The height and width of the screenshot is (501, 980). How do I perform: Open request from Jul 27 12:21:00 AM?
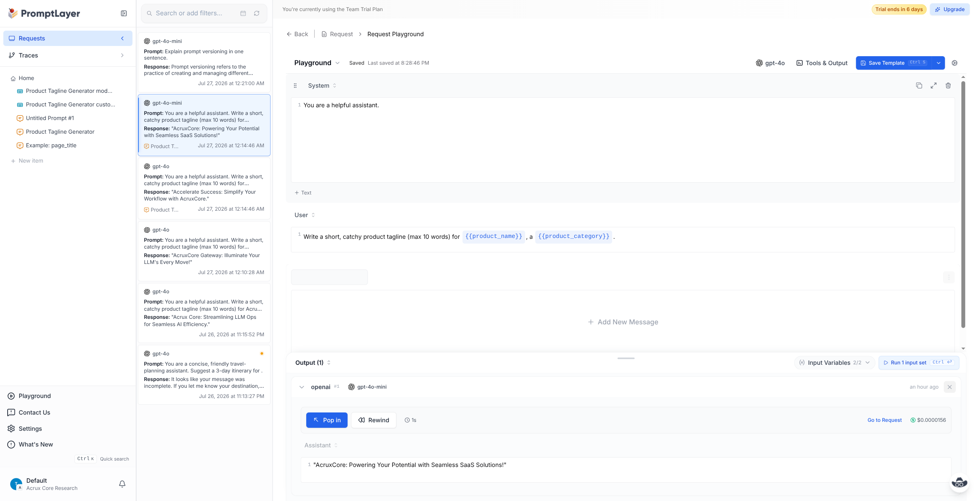(204, 62)
